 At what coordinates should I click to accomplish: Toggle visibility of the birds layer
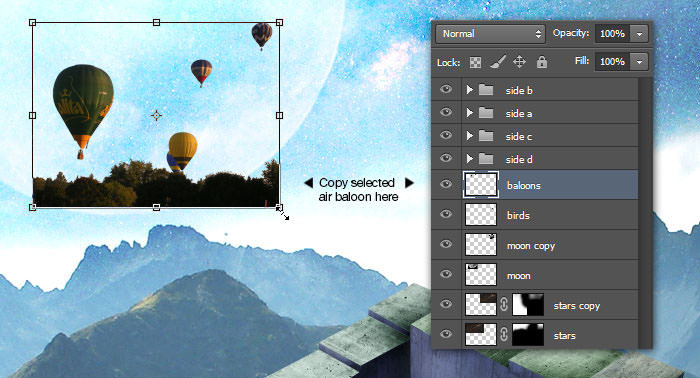tap(446, 214)
